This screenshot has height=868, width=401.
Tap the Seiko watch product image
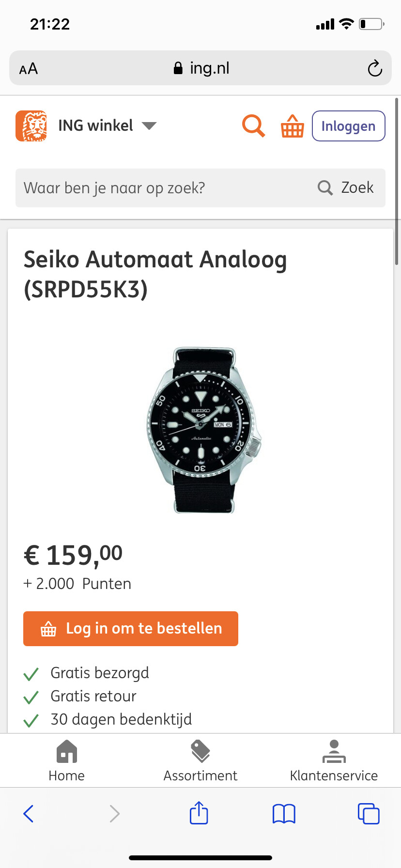(x=204, y=430)
